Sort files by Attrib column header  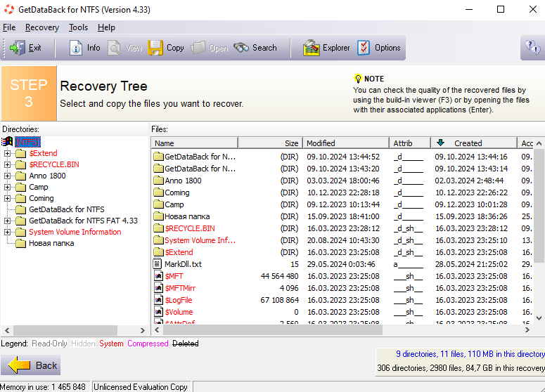[410, 143]
